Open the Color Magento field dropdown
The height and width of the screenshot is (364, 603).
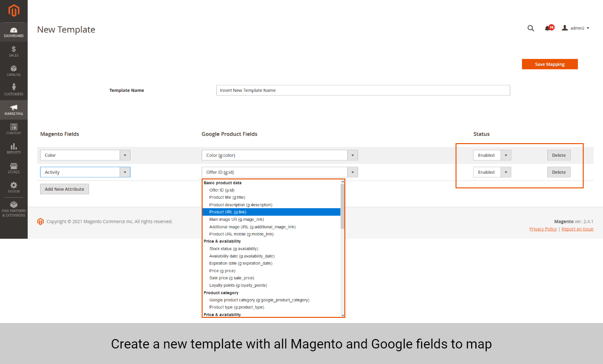(x=85, y=155)
